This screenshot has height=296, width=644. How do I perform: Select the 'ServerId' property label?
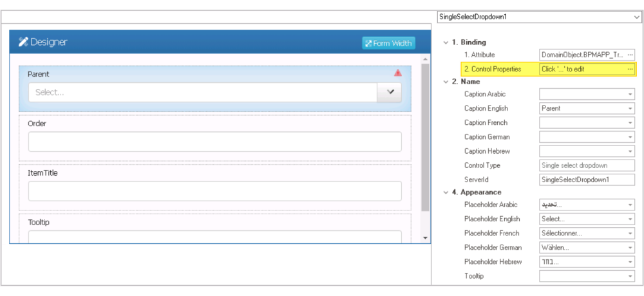(477, 180)
